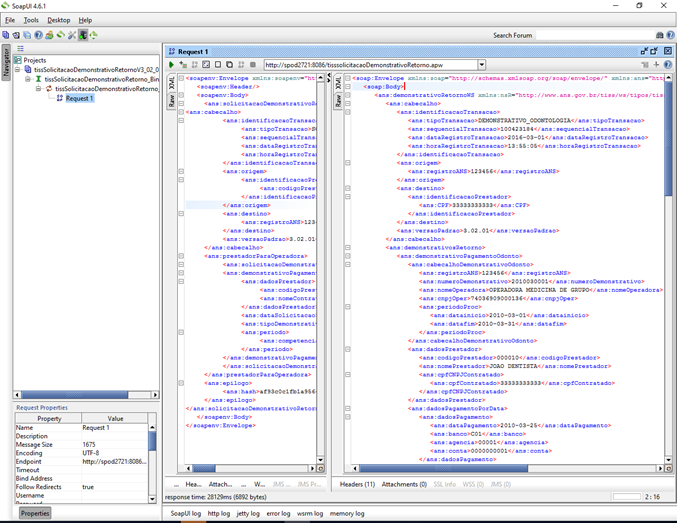Click the green Submit request play button

coord(171,65)
